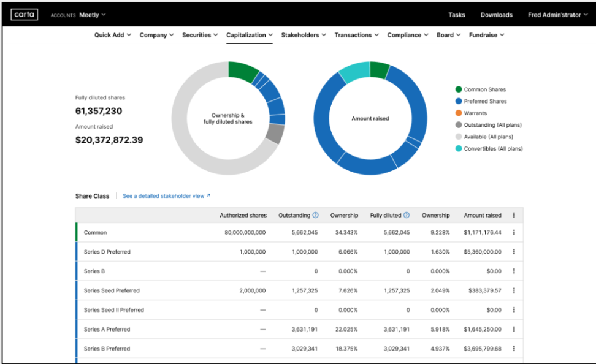Open the table header three-dot options menu
596x364 pixels.
click(514, 215)
